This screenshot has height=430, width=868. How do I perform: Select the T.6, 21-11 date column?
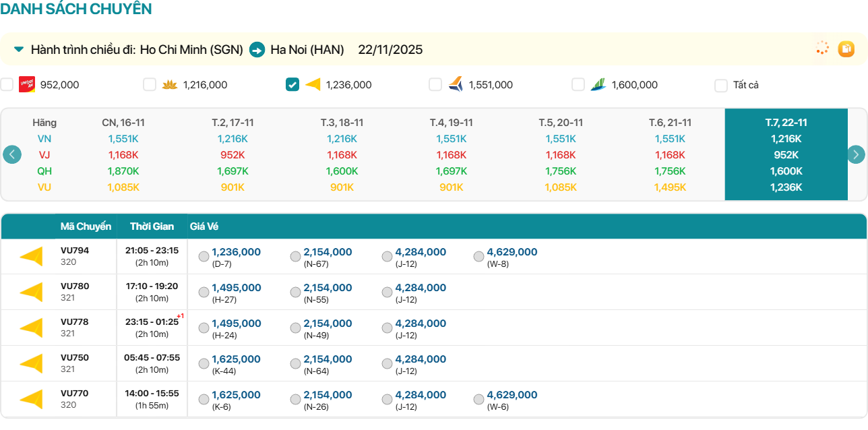point(670,123)
